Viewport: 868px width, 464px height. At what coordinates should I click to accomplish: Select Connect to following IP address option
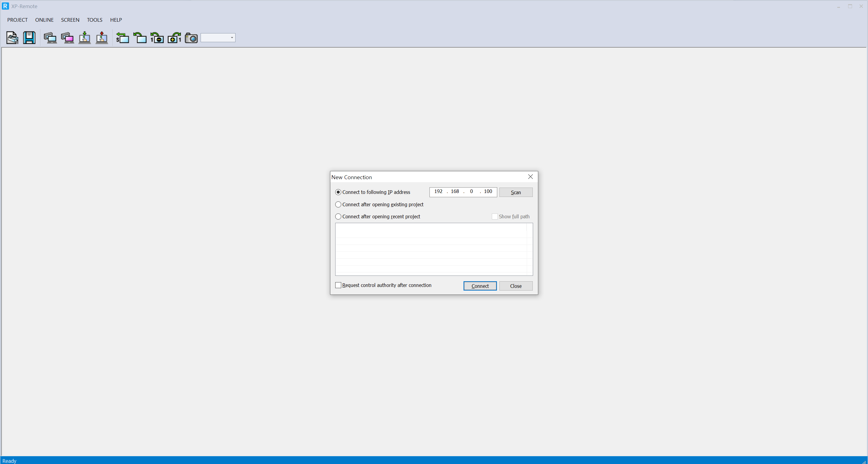(x=338, y=192)
